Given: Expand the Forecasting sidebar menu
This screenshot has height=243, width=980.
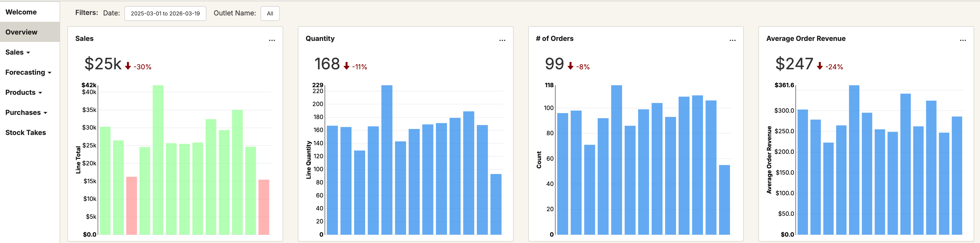Looking at the screenshot, I should [28, 73].
